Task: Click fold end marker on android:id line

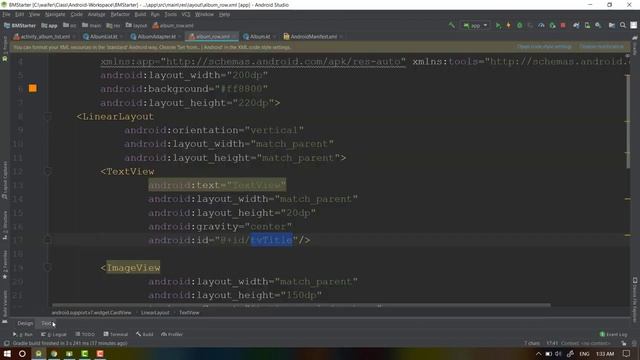Action: click(x=48, y=240)
